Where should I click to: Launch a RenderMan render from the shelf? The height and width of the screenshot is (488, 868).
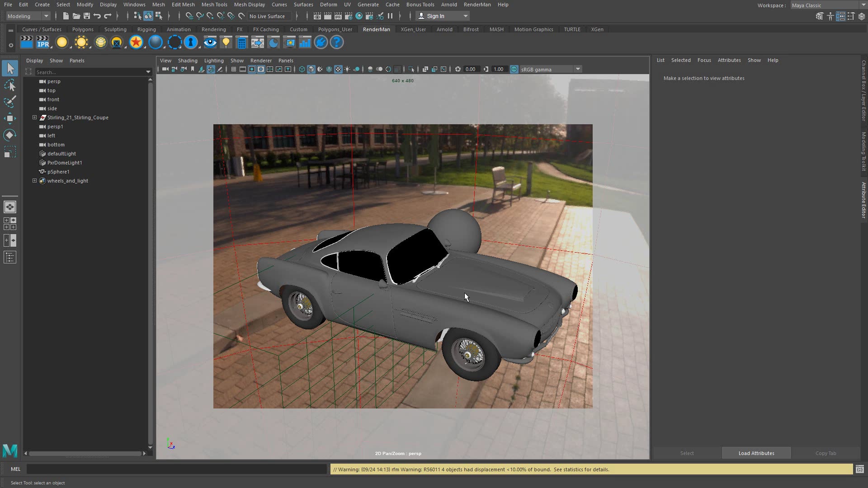[27, 42]
